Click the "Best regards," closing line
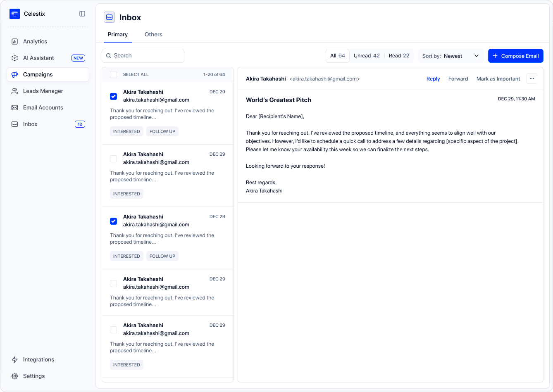Viewport: 553px width, 392px height. coord(261,183)
